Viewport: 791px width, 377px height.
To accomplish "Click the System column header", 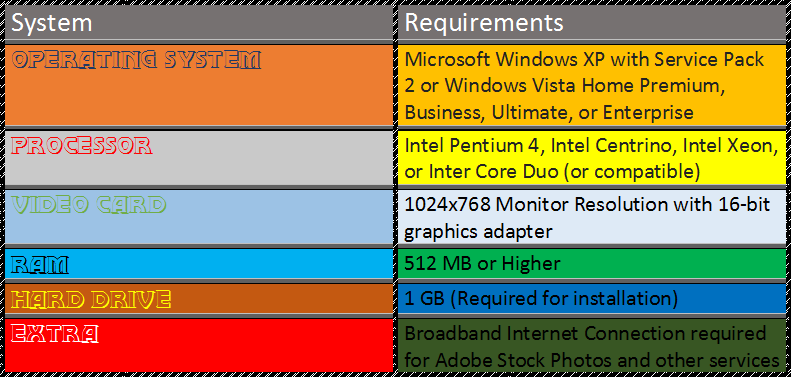I will point(199,23).
